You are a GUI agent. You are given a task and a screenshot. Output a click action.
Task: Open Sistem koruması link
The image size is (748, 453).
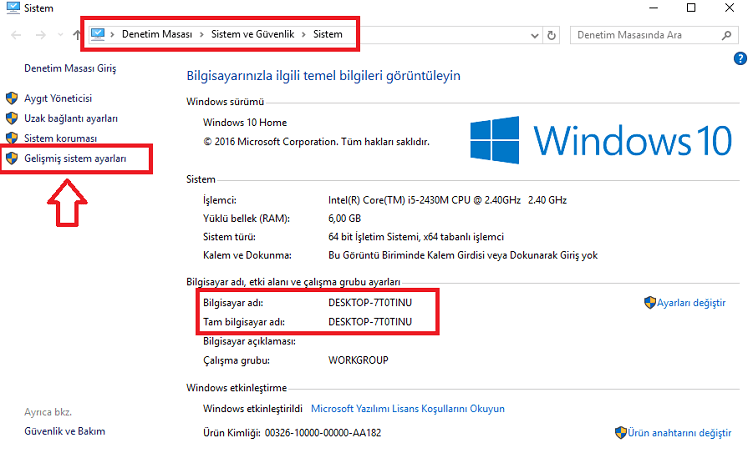point(61,138)
